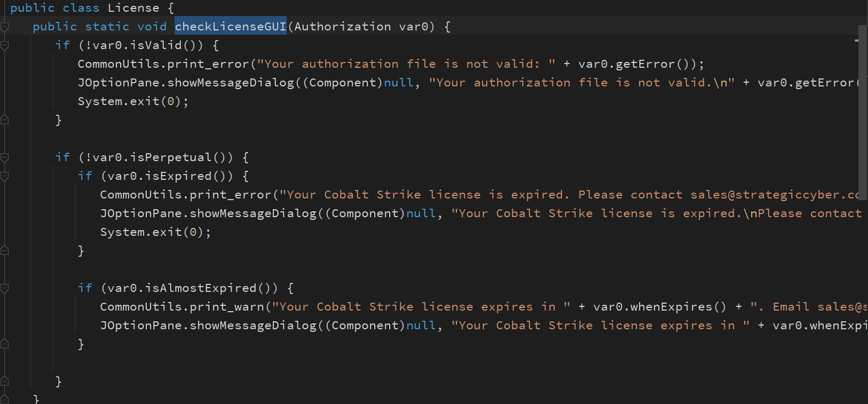Collapse the if (var0.isExpired()) block
This screenshot has width=868, height=404.
[x=4, y=176]
